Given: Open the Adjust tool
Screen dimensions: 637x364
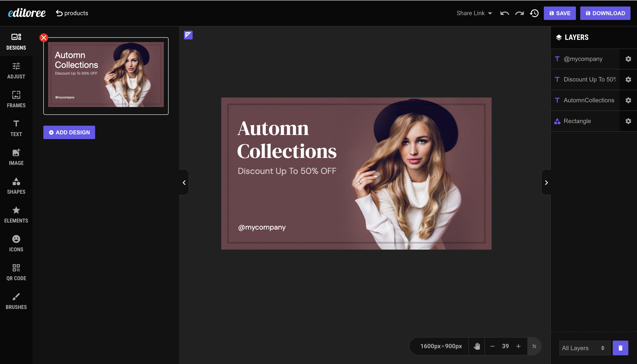Looking at the screenshot, I should pyautogui.click(x=16, y=71).
